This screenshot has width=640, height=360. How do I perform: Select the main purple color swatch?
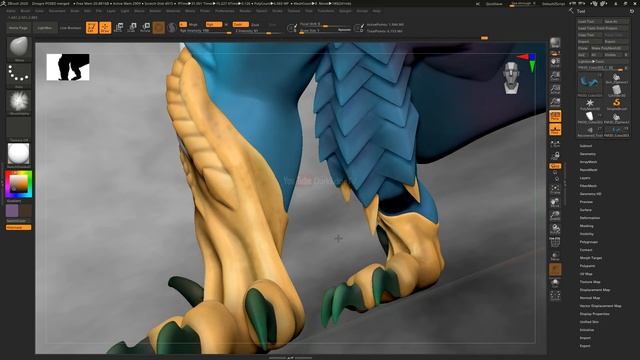(x=12, y=211)
